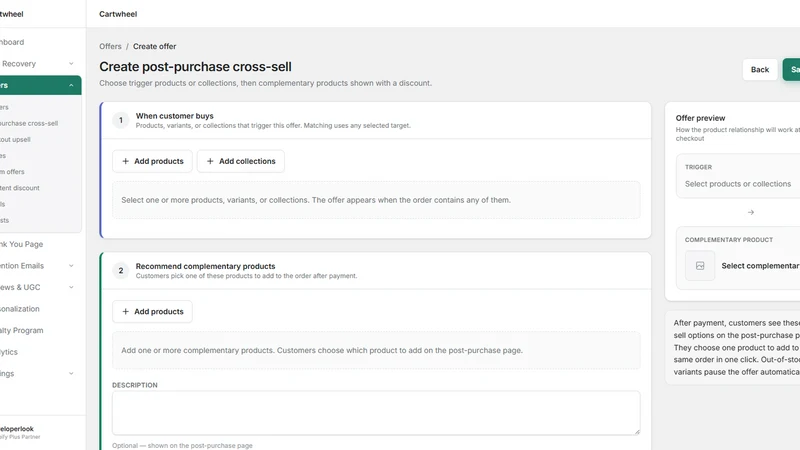Image resolution: width=800 pixels, height=450 pixels.
Task: Click the Trigger preview box
Action: (x=738, y=176)
